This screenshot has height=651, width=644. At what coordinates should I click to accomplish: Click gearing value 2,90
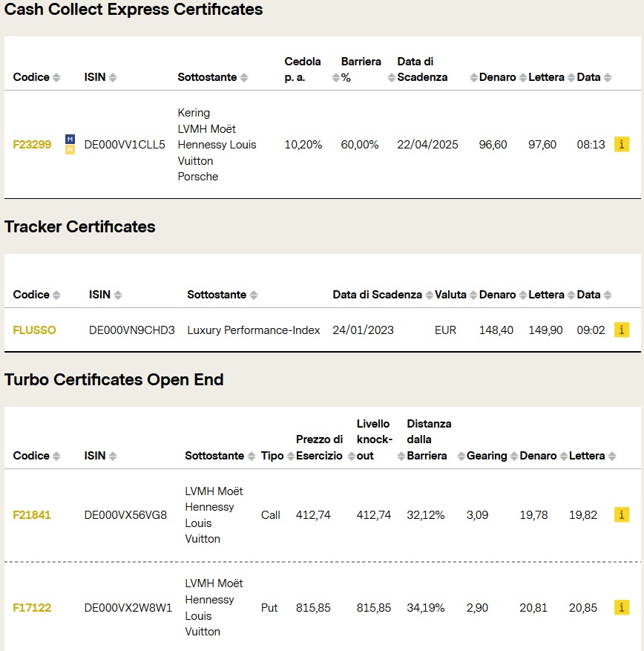[x=477, y=608]
